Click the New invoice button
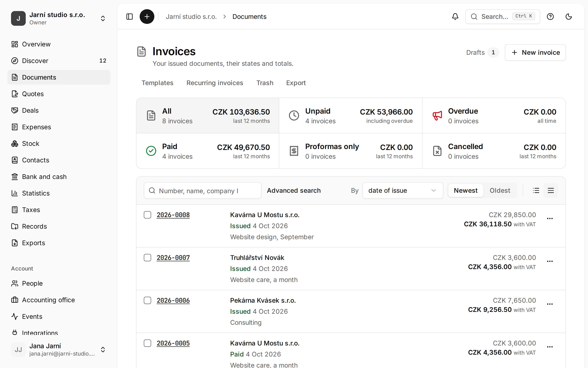The height and width of the screenshot is (368, 588). click(535, 53)
